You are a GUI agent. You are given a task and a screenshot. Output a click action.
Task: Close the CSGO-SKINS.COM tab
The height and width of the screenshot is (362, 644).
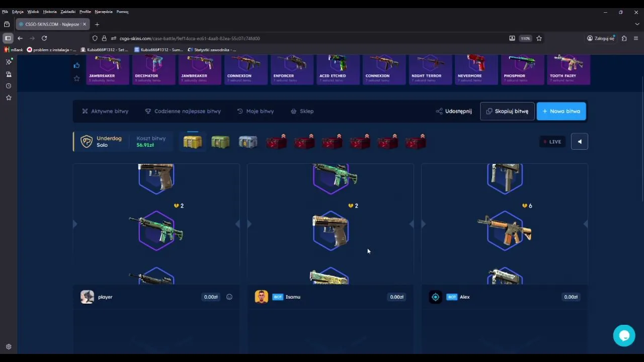pyautogui.click(x=85, y=24)
